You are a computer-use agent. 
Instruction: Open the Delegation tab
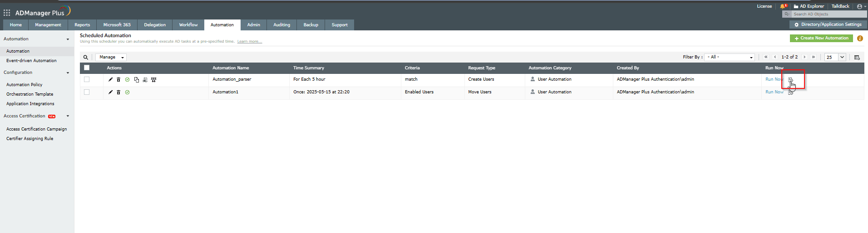coord(155,25)
